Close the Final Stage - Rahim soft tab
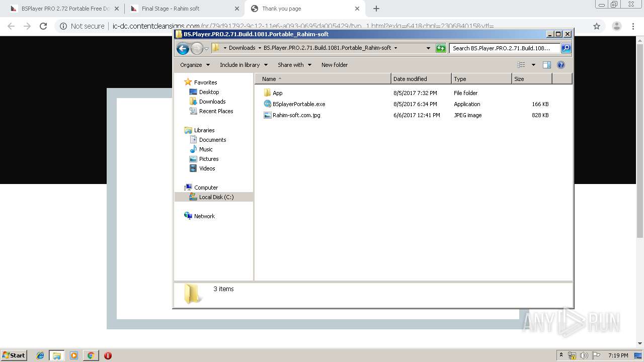Screen dimensions: 644x362 point(237,9)
